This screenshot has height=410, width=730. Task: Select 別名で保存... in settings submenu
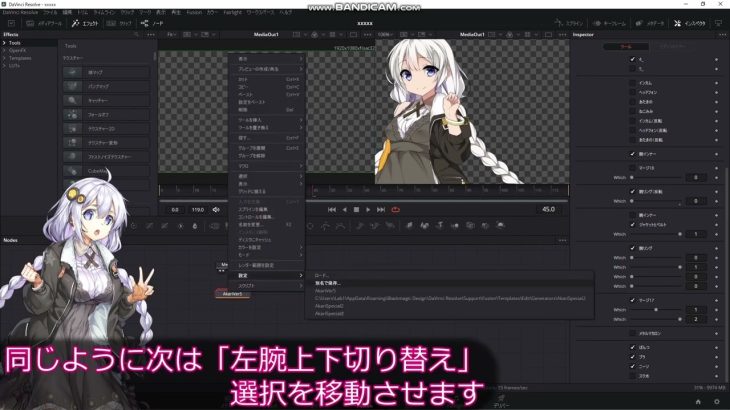coord(449,283)
